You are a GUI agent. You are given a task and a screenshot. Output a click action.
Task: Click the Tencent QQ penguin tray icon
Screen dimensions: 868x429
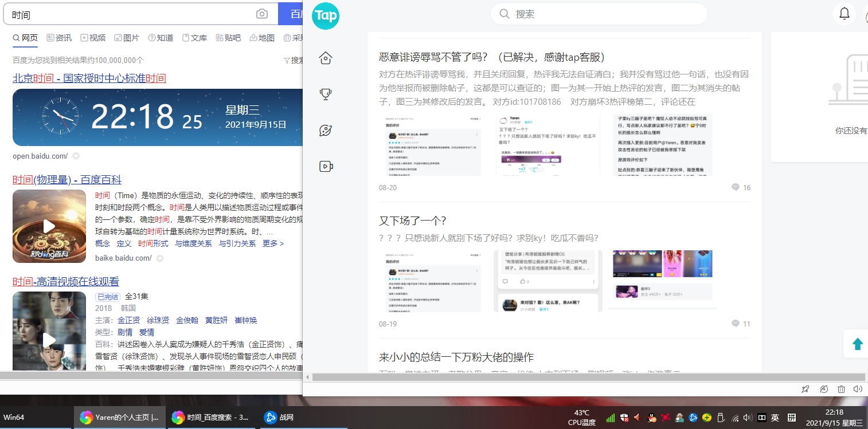click(652, 418)
